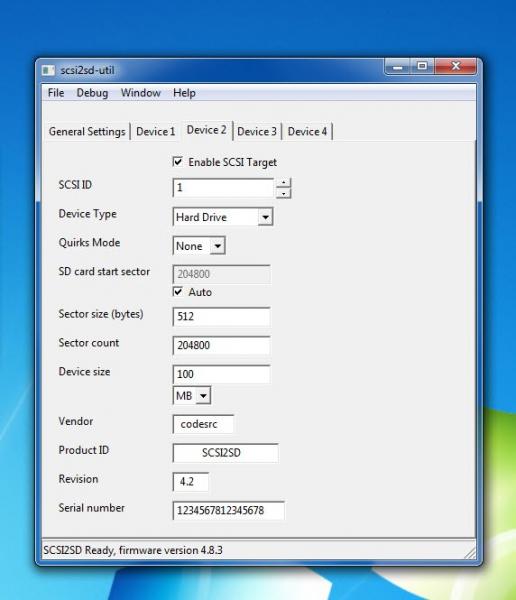Switch to Device 1 tab

coord(155,132)
